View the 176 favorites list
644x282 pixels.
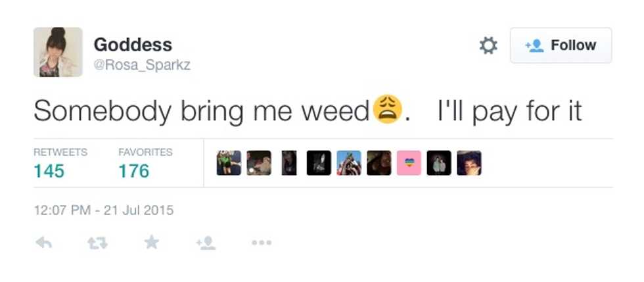[134, 171]
